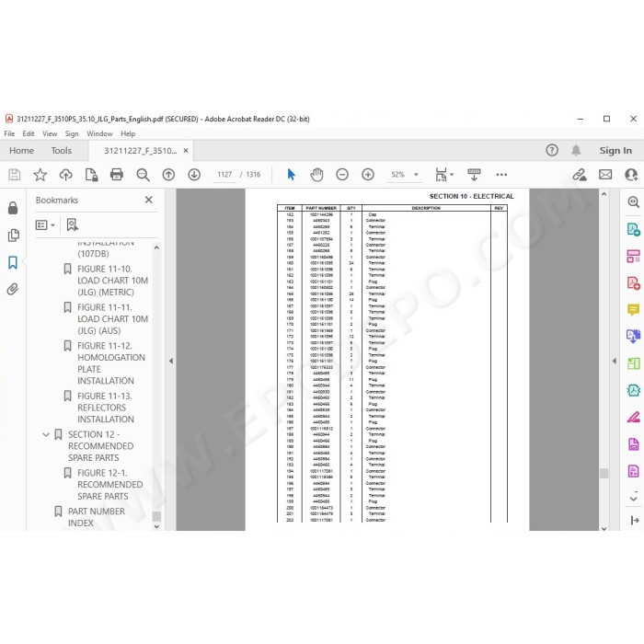Open the zoom level dropdown

[416, 175]
